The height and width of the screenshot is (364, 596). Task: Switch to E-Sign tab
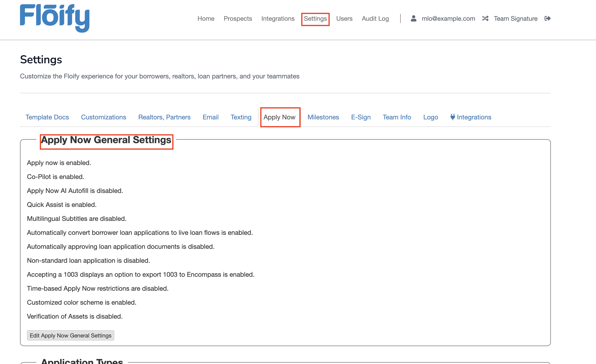(361, 117)
